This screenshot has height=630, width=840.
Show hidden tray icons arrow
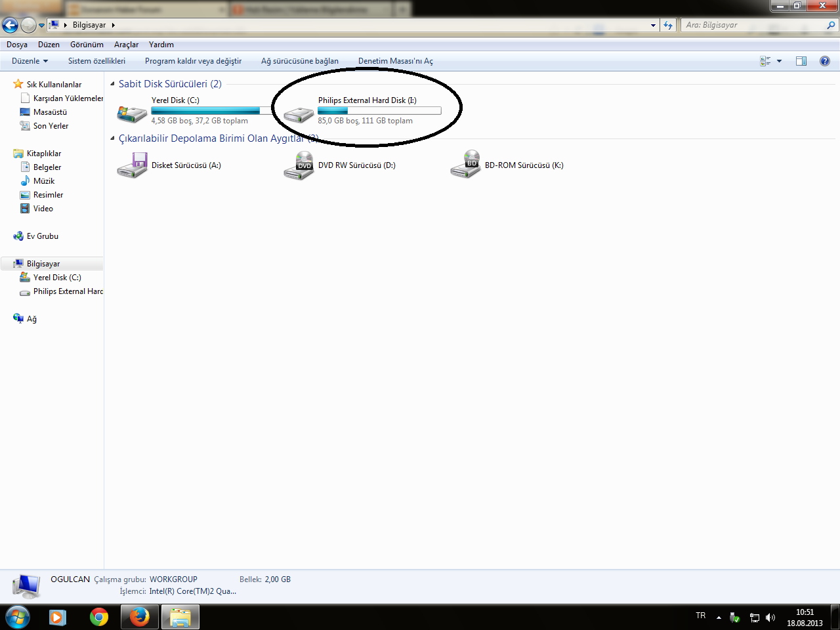(719, 618)
